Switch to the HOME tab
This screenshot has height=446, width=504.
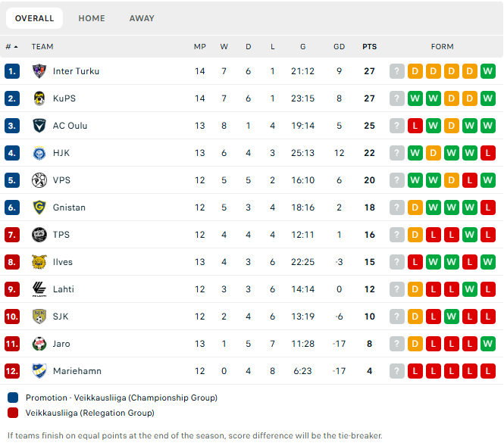pos(92,18)
